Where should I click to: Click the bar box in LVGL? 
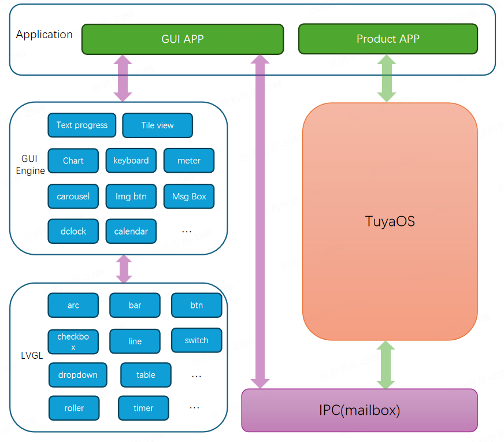pos(135,305)
